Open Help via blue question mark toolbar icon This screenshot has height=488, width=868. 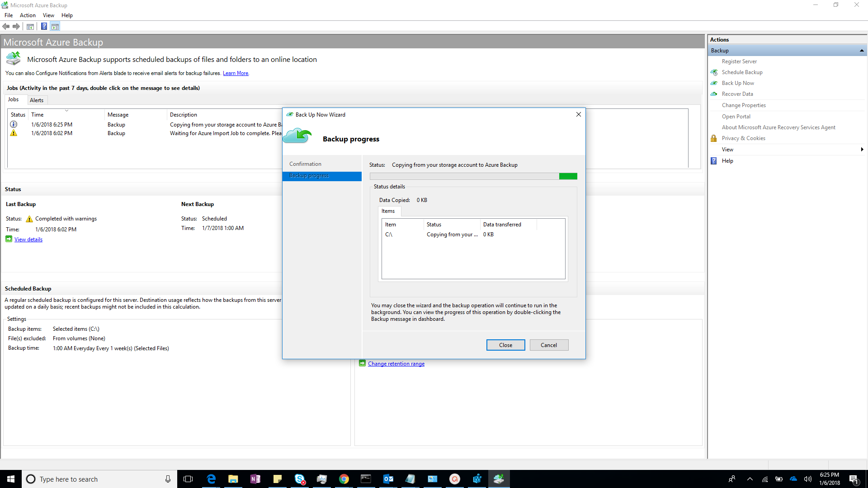[x=44, y=26]
